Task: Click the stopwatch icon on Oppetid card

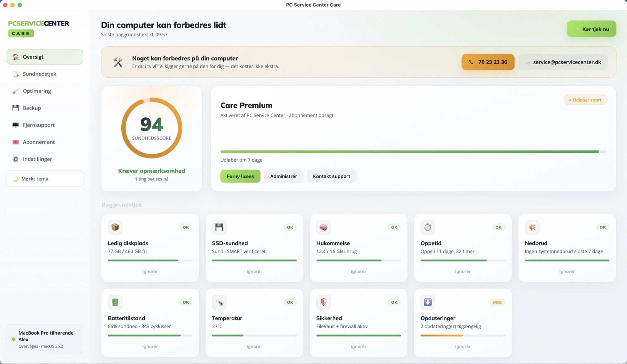Action: 428,227
